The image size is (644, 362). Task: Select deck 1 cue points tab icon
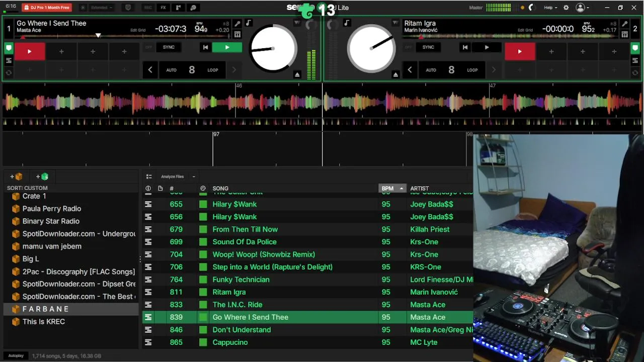tap(9, 49)
